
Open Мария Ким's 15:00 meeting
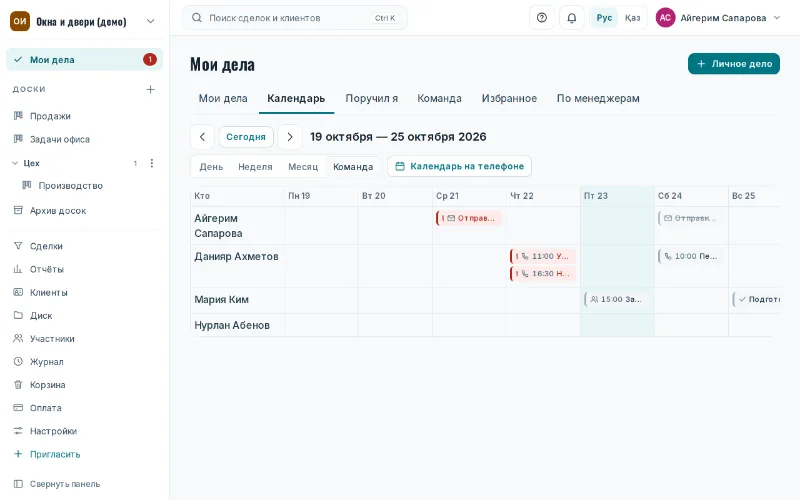[617, 299]
